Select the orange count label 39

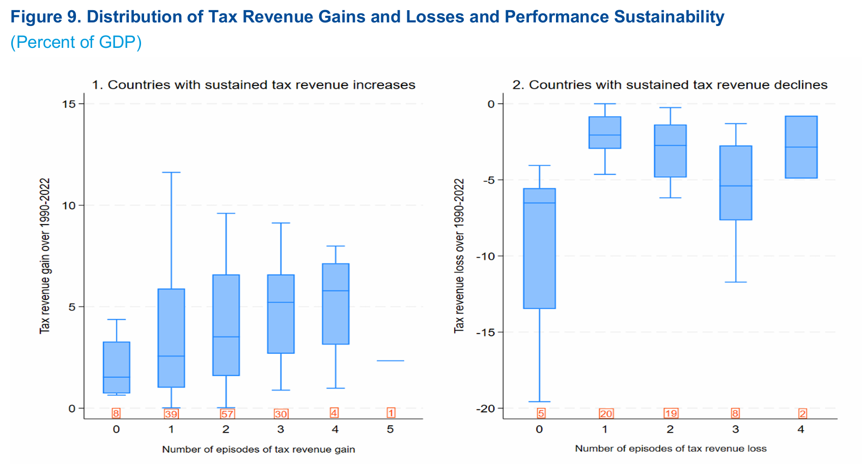point(171,414)
